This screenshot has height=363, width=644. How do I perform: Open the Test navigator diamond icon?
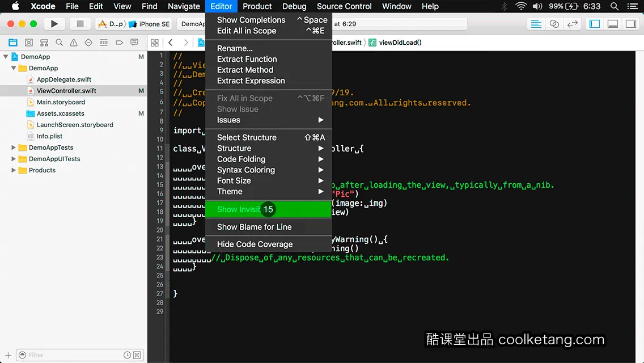88,43
